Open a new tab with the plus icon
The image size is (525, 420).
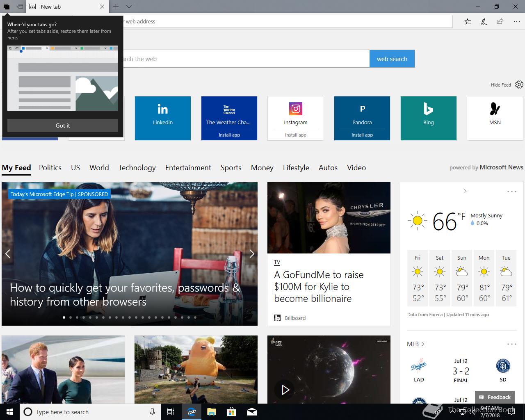pos(116,7)
